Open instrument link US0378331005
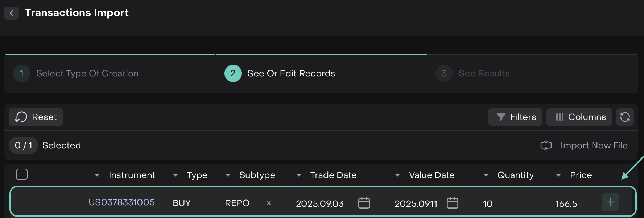The image size is (644, 218). point(121,202)
